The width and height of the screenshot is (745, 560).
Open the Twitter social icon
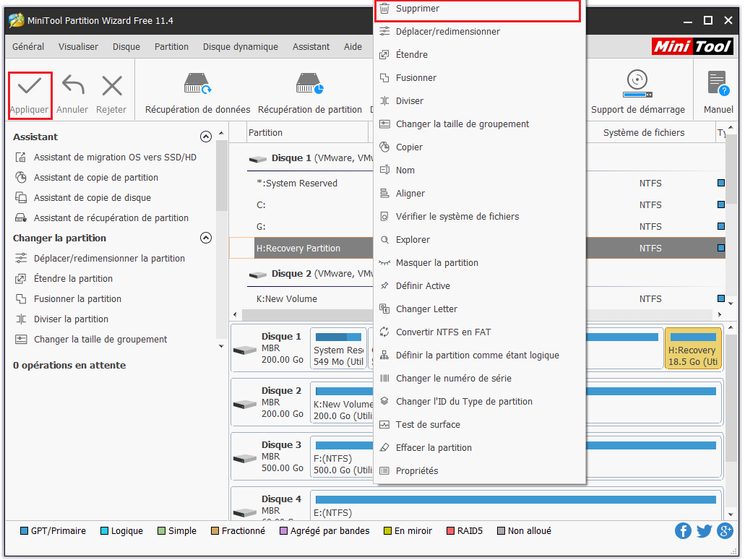point(705,531)
